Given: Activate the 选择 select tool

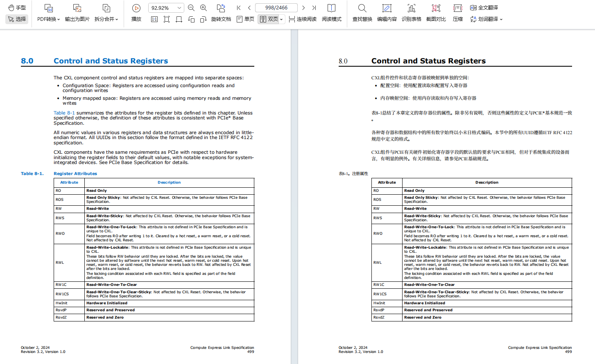Looking at the screenshot, I should coord(17,19).
